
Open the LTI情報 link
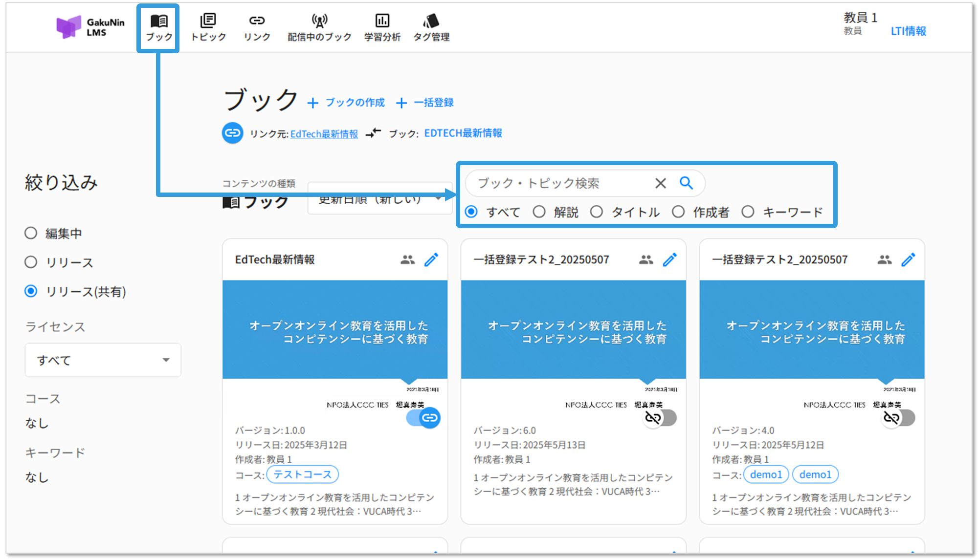pyautogui.click(x=908, y=31)
